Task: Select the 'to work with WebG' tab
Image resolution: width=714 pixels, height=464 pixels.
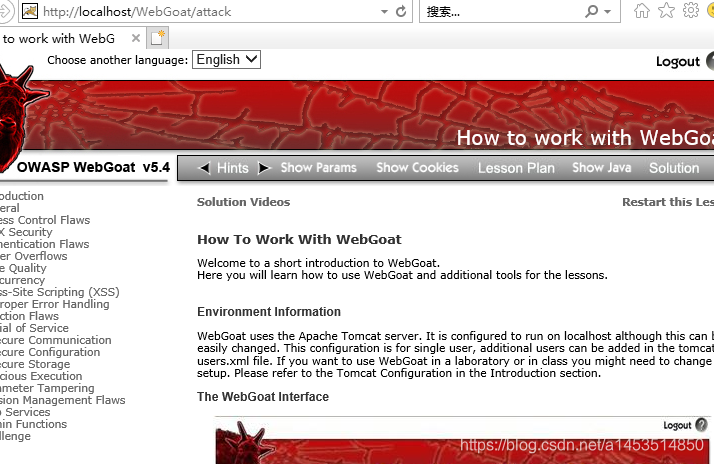Action: point(59,39)
